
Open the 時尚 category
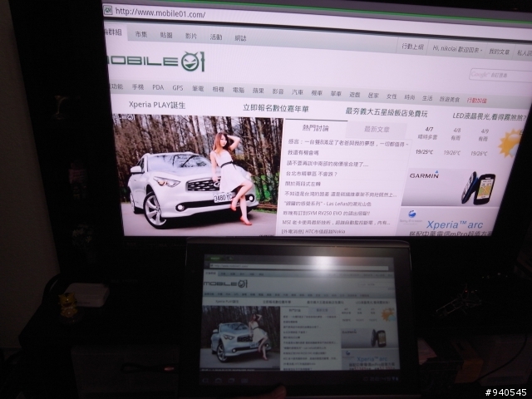click(x=410, y=97)
